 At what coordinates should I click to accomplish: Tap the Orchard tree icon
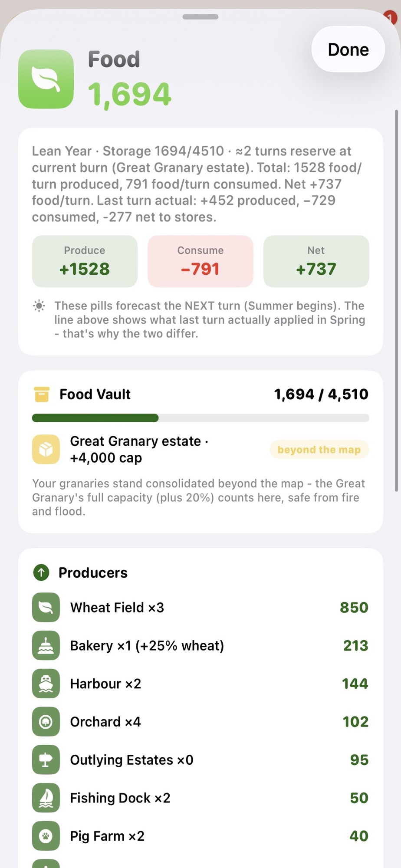(46, 722)
